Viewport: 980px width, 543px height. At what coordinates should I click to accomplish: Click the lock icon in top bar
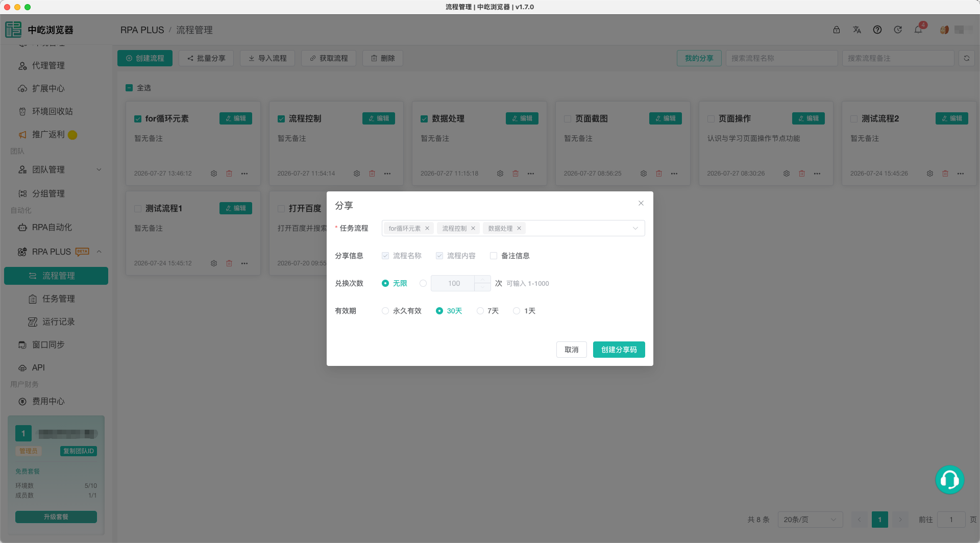click(x=837, y=30)
